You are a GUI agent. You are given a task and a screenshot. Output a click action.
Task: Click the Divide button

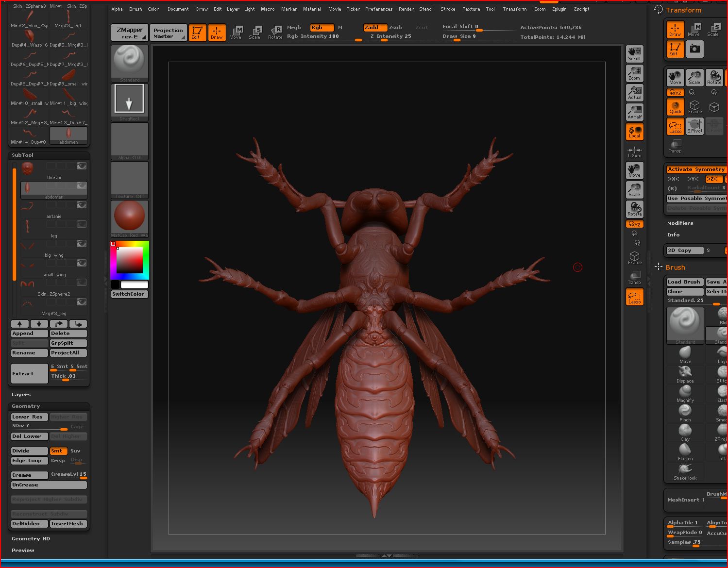pos(29,451)
